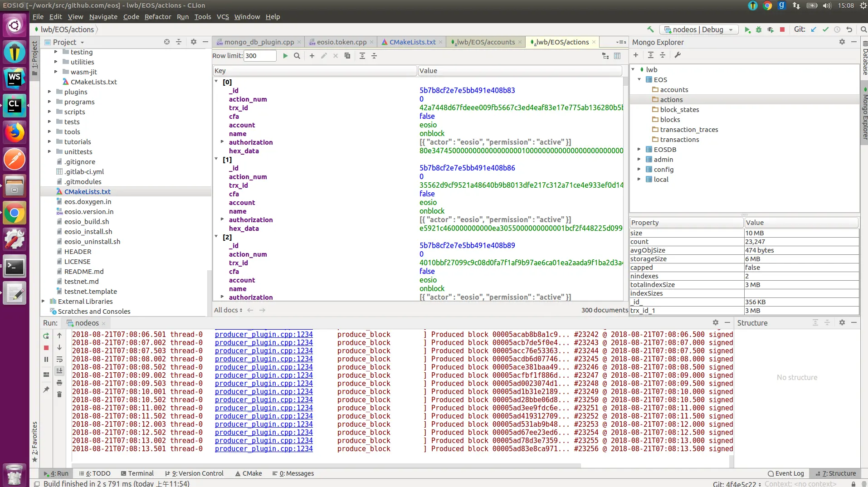Switch to the eosio.token.cpp editor tab
The width and height of the screenshot is (868, 487).
coord(341,42)
